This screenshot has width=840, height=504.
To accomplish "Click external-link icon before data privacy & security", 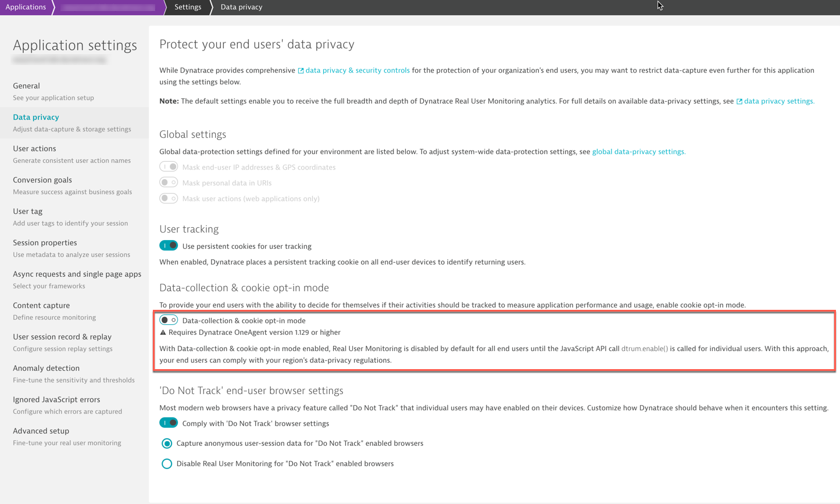I will coord(301,71).
